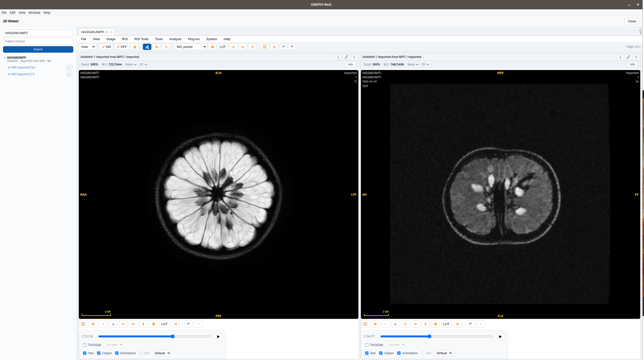Click the fit-to-window icon in top toolbar

265,47
